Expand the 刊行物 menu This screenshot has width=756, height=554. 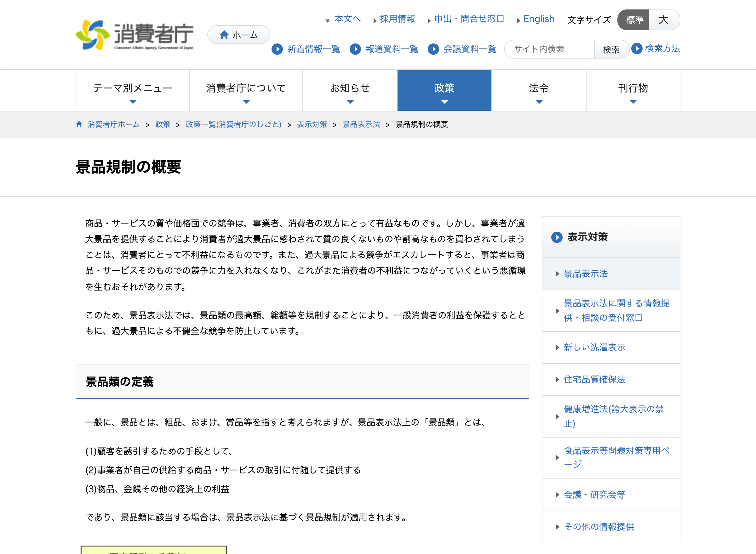(x=633, y=91)
